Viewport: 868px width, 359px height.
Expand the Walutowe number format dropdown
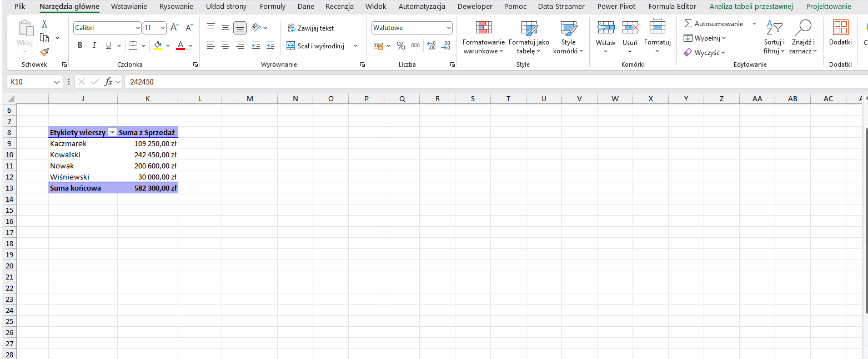click(449, 28)
